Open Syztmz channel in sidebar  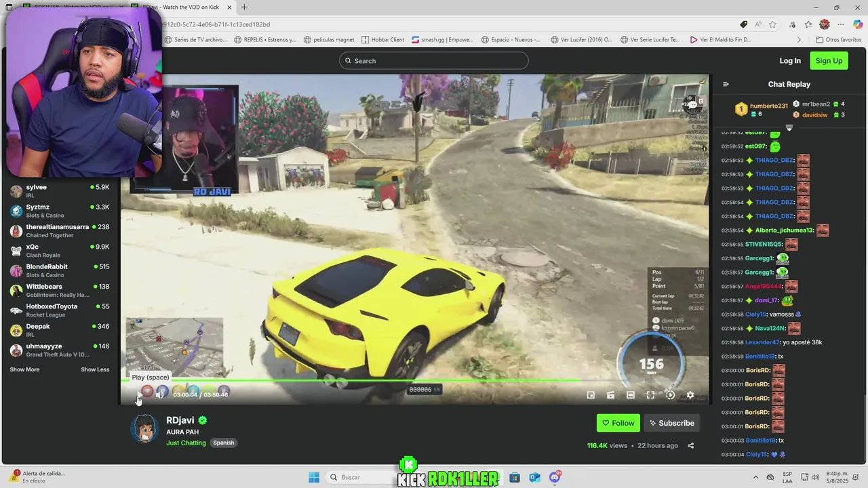pos(60,211)
